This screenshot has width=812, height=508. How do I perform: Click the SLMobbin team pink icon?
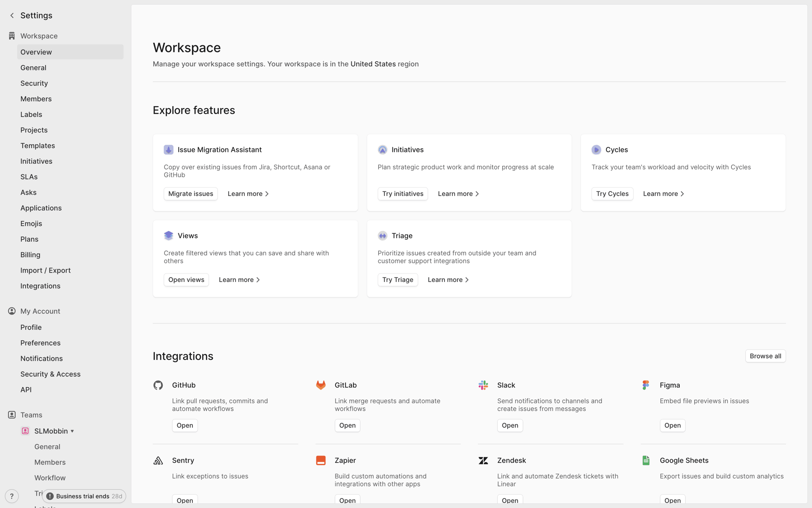tap(25, 431)
